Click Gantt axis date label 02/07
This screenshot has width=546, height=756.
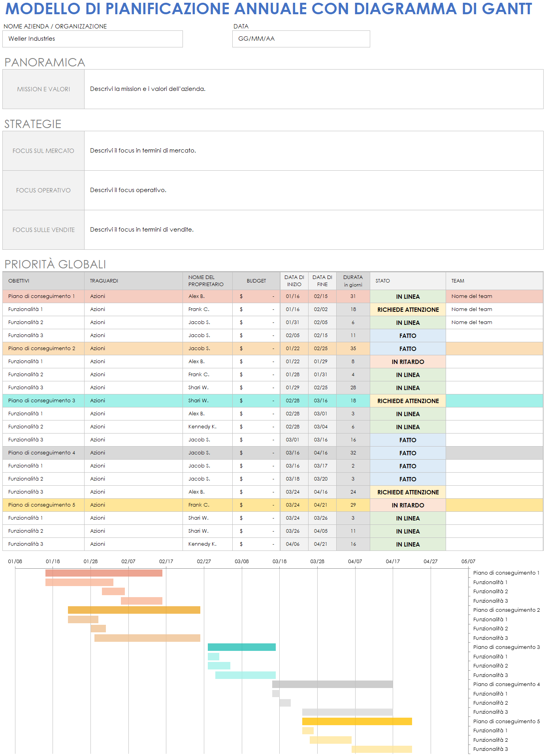(x=128, y=562)
